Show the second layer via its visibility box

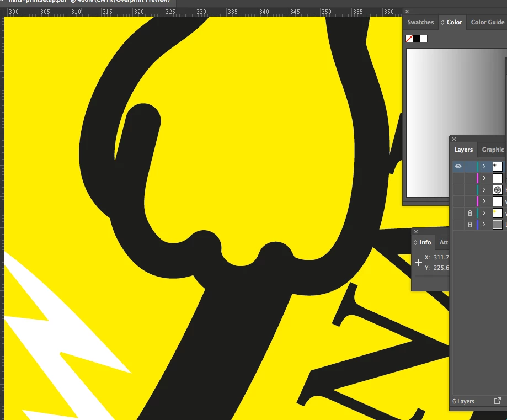(x=458, y=178)
